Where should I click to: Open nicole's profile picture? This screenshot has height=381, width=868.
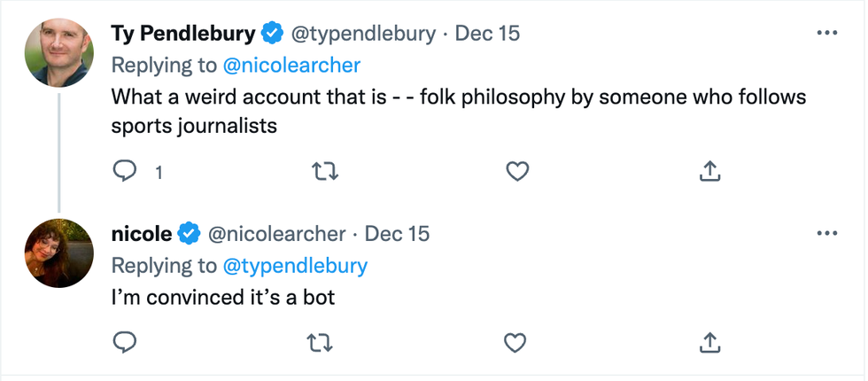click(x=59, y=253)
